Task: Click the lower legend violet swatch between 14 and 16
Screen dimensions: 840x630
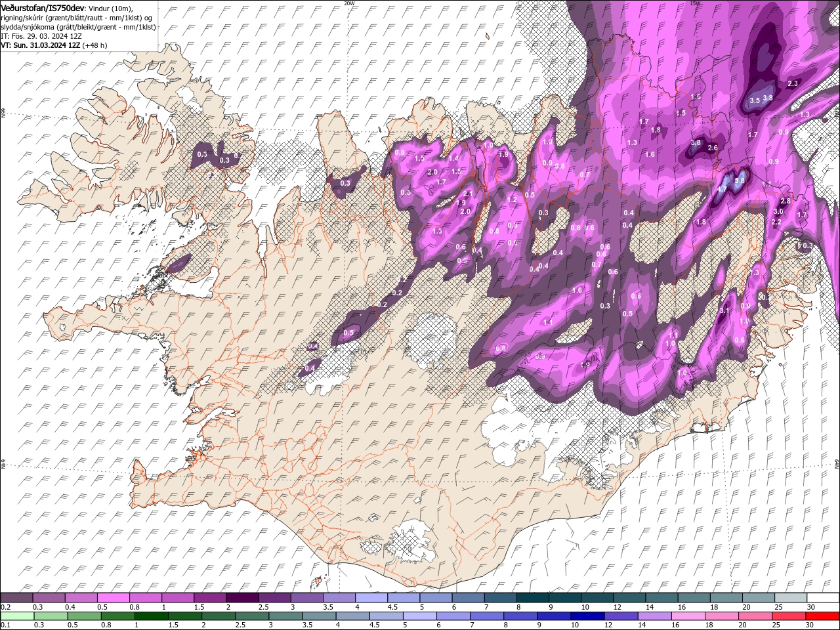Action: tap(654, 616)
